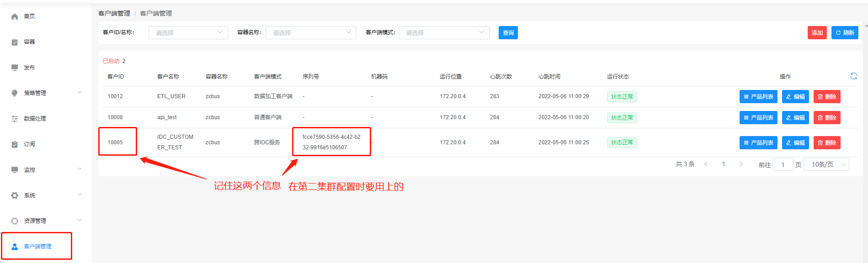Click the home icon in sidebar
This screenshot has height=263, width=868.
point(15,16)
